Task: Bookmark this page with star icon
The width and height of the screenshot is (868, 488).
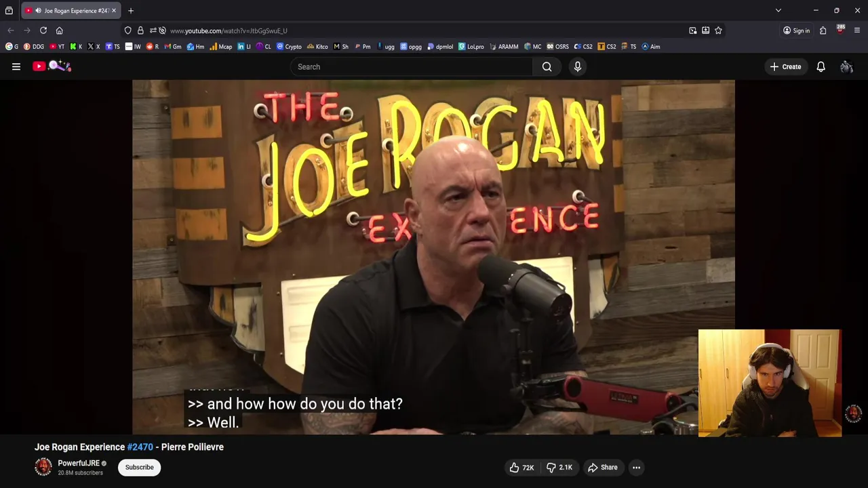Action: pos(718,30)
